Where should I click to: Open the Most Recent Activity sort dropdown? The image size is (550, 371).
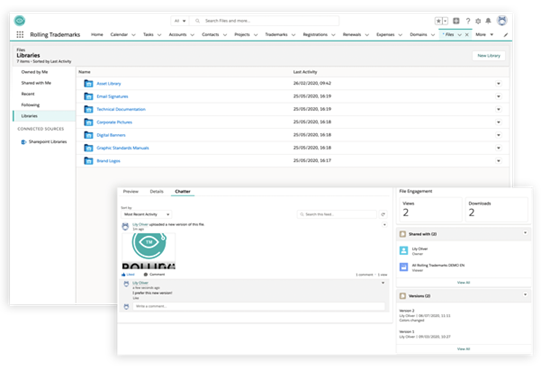point(147,214)
